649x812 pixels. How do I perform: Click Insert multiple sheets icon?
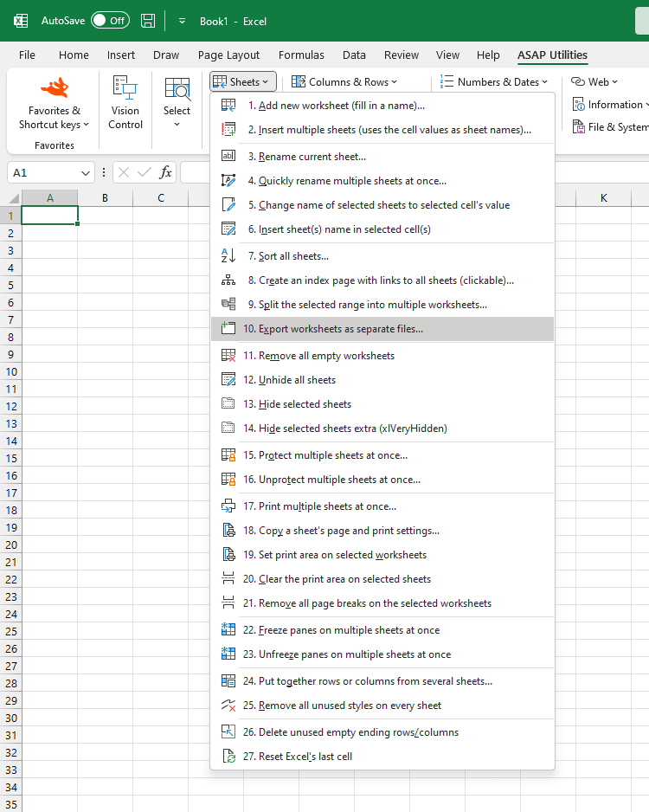228,130
